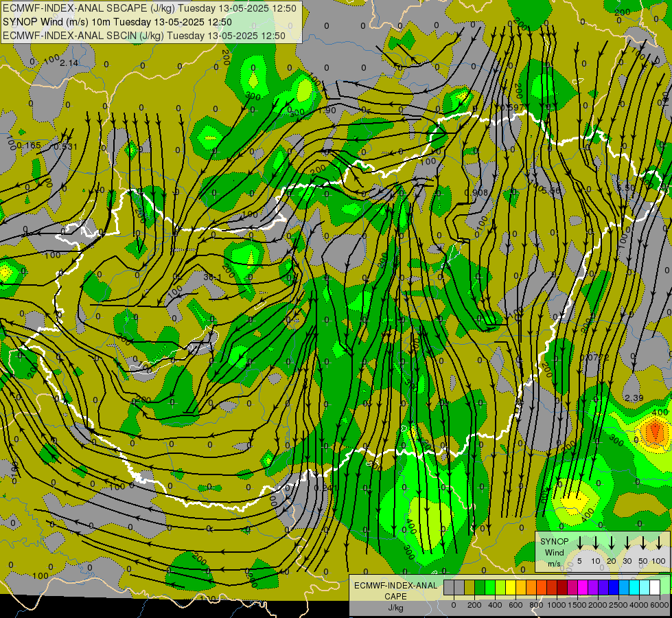Image resolution: width=672 pixels, height=618 pixels.
Task: Pick the bright green swatch ending at 400
Action: point(490,587)
